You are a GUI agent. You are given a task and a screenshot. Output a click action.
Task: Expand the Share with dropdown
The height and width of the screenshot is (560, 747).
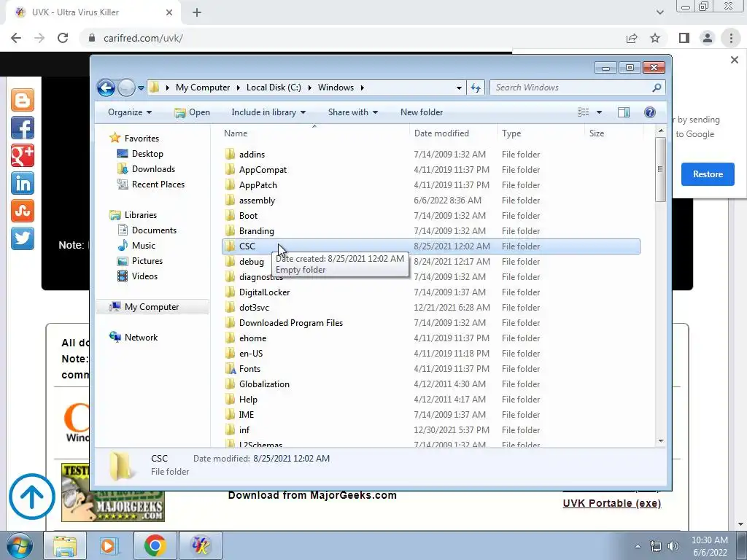pyautogui.click(x=353, y=112)
